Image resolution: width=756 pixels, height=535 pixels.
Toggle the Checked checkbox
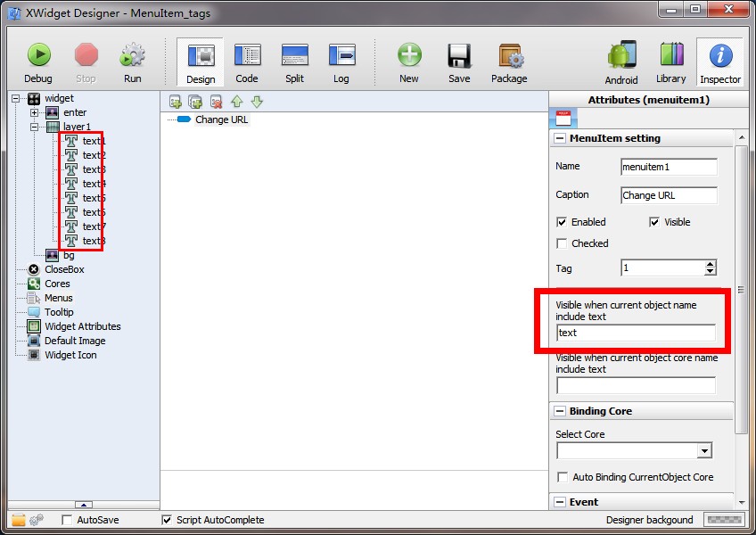pyautogui.click(x=562, y=243)
